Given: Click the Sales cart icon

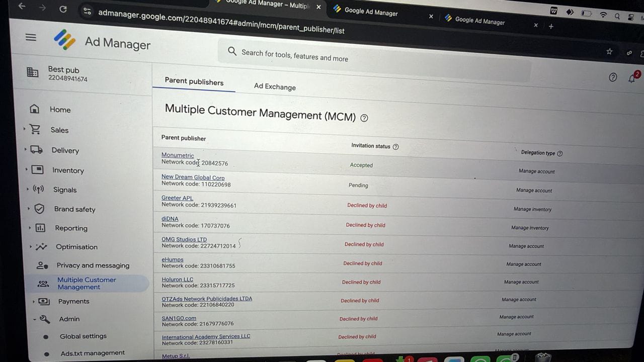Looking at the screenshot, I should [35, 129].
